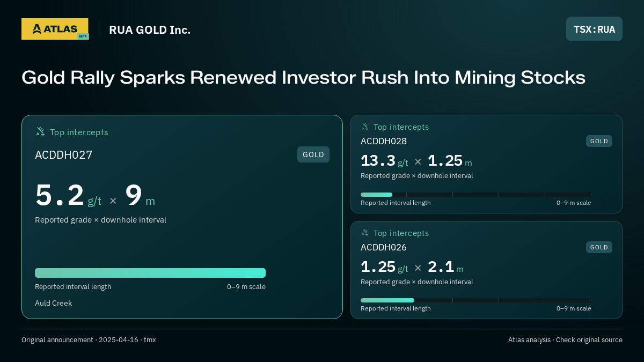Click the RUA GOLD Inc. company name
This screenshot has height=362, width=644.
[x=150, y=29]
